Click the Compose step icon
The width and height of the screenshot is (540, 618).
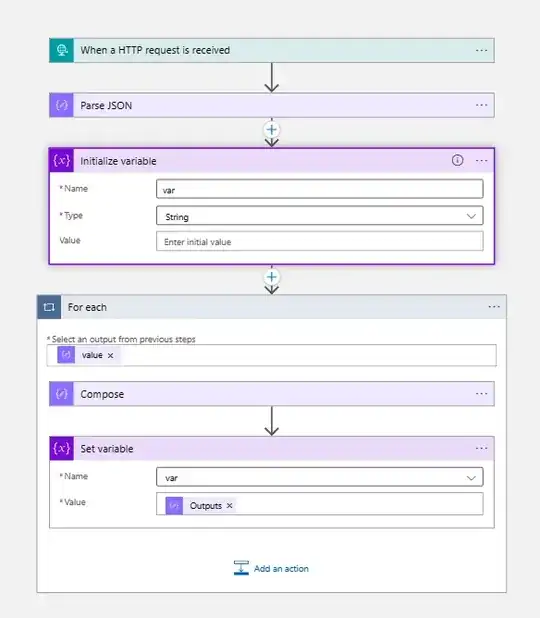coord(61,394)
